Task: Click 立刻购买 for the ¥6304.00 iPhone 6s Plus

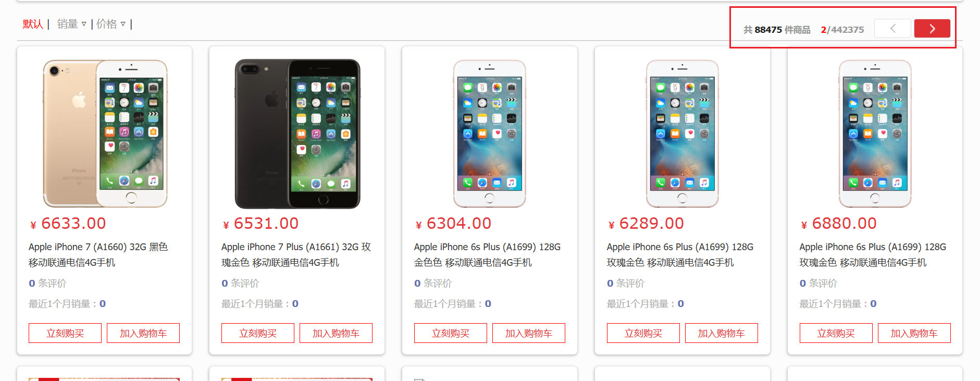Action: (x=451, y=333)
